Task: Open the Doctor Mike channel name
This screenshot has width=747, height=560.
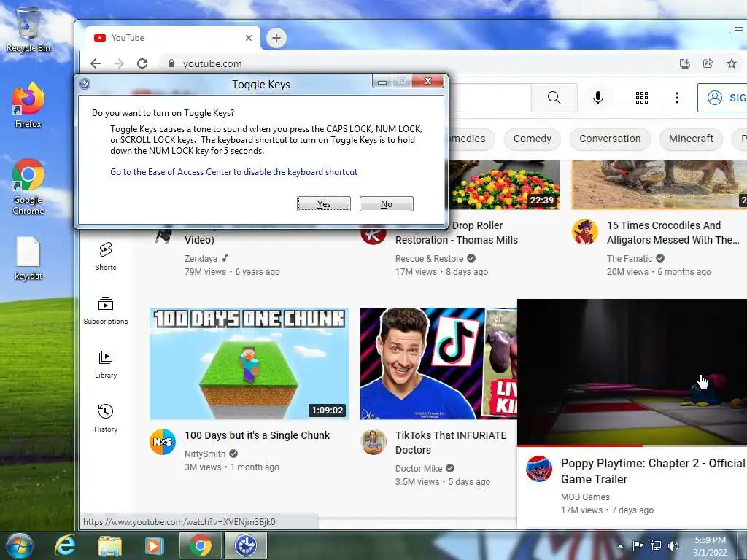Action: click(419, 469)
